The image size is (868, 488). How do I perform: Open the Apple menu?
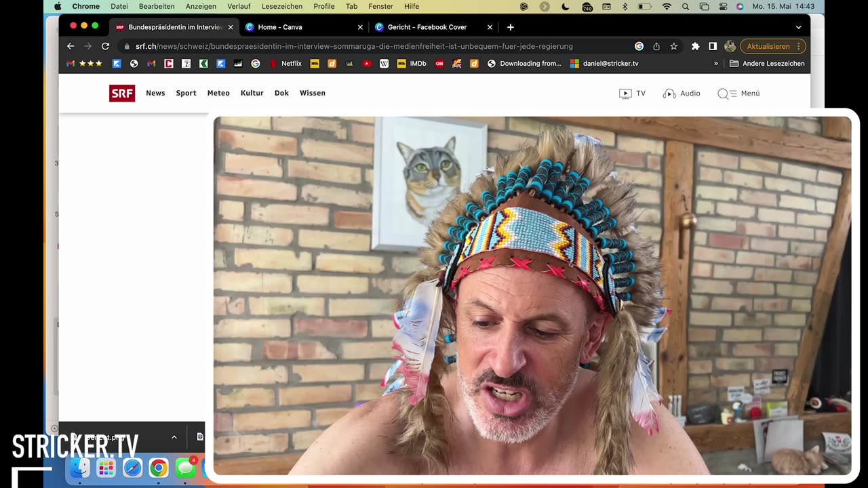pyautogui.click(x=57, y=7)
